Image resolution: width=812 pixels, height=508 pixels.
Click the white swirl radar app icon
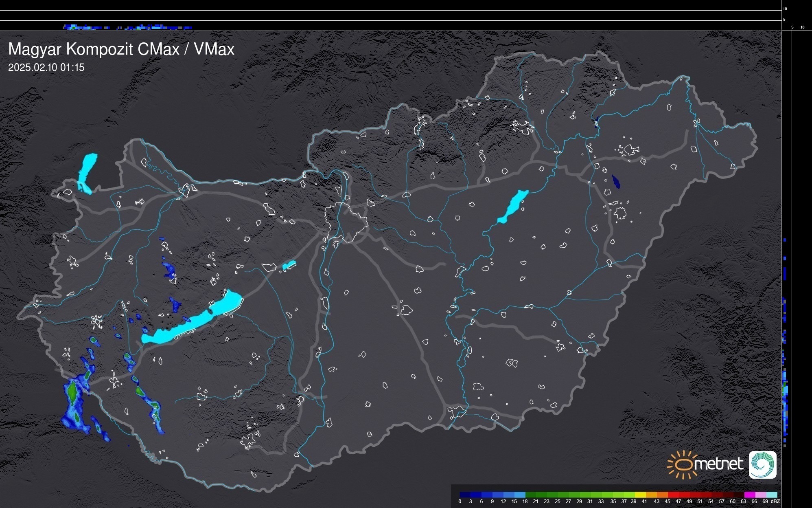coord(762,464)
